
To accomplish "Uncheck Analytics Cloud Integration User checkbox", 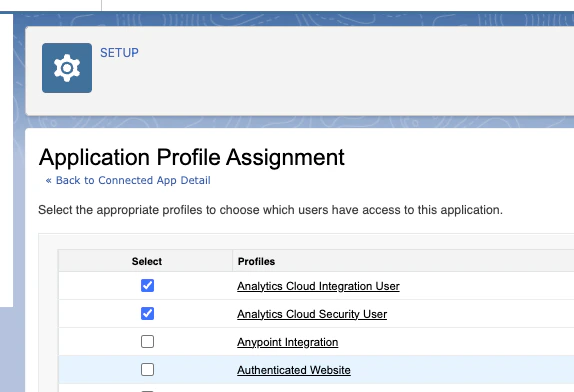I will coord(148,285).
